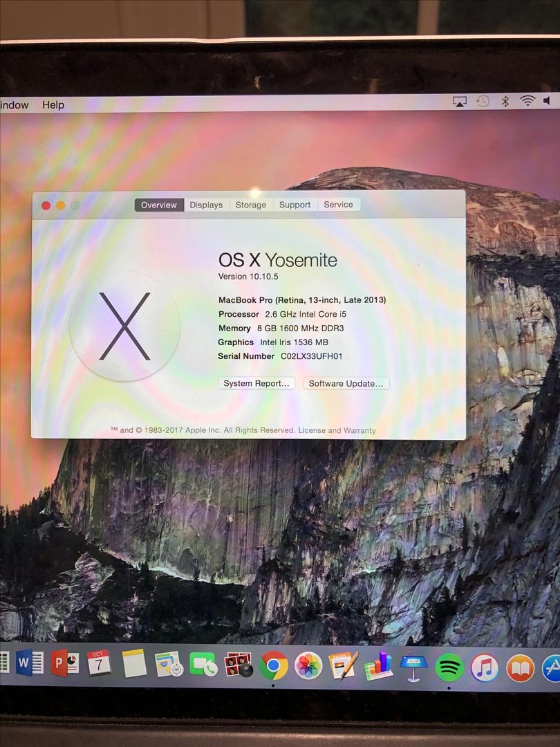Image resolution: width=560 pixels, height=747 pixels.
Task: Click the 2.6 GHz Intel Core i5 value
Action: (306, 314)
